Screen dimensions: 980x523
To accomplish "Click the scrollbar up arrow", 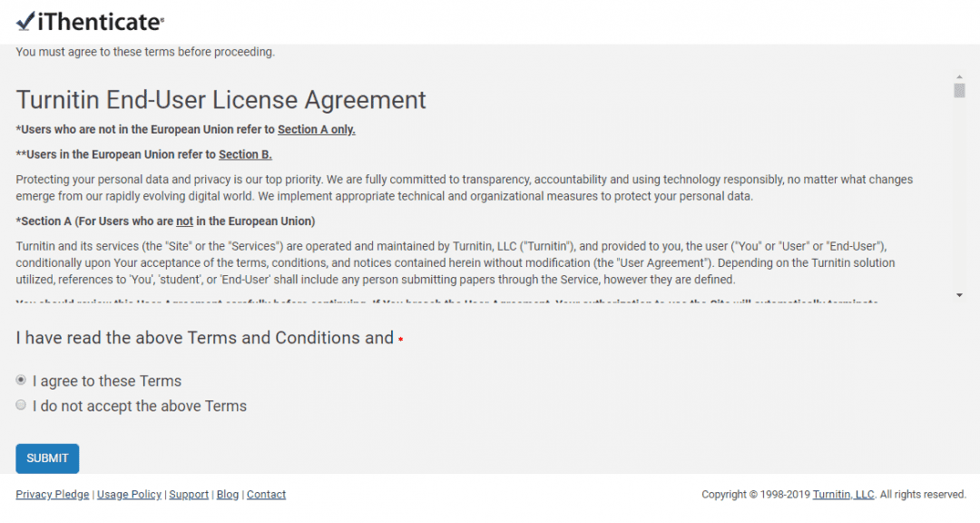I will [959, 78].
